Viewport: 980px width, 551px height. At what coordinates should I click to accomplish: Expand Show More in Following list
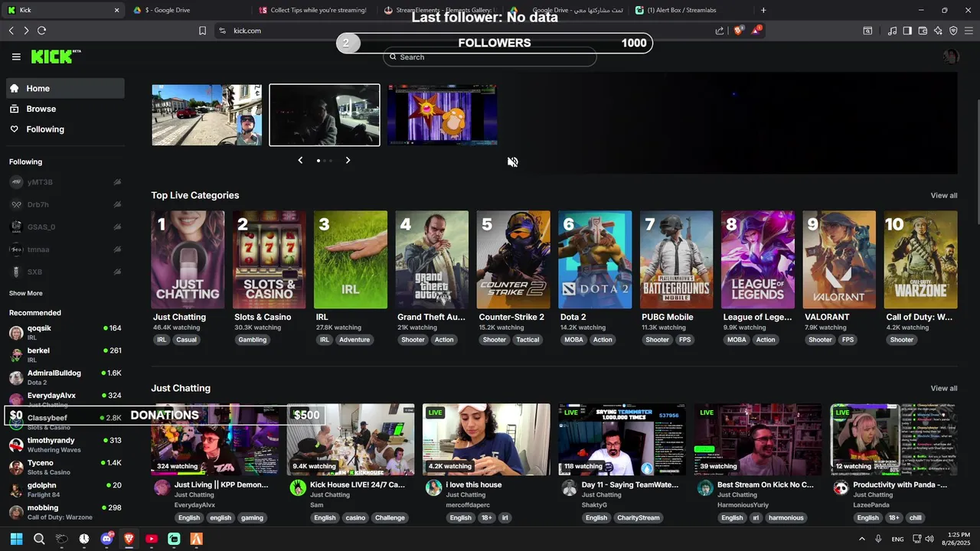26,293
